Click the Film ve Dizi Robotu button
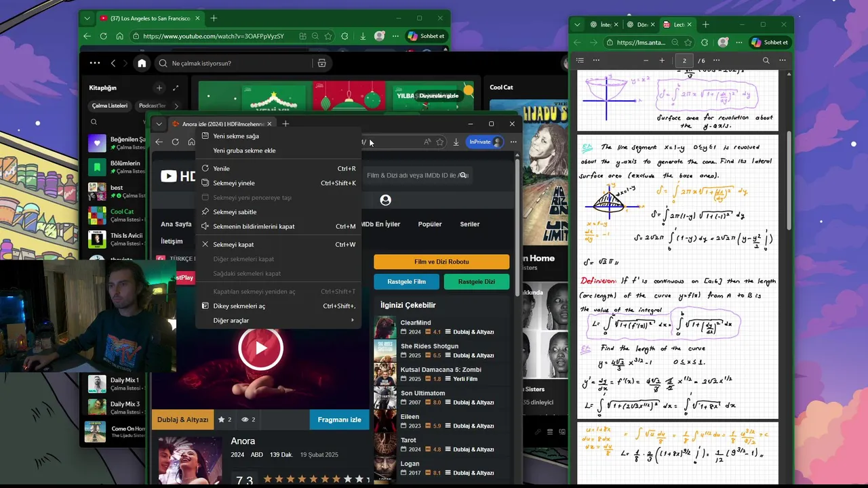The image size is (868, 488). coord(441,262)
